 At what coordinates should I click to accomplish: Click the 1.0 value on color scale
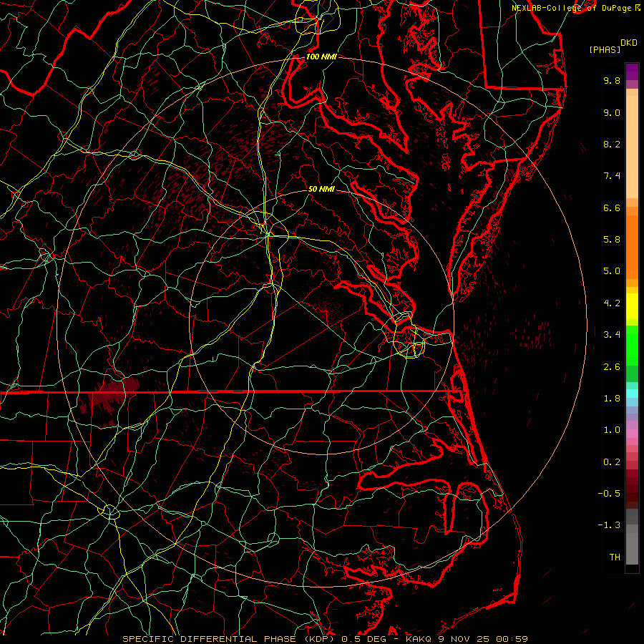[612, 430]
